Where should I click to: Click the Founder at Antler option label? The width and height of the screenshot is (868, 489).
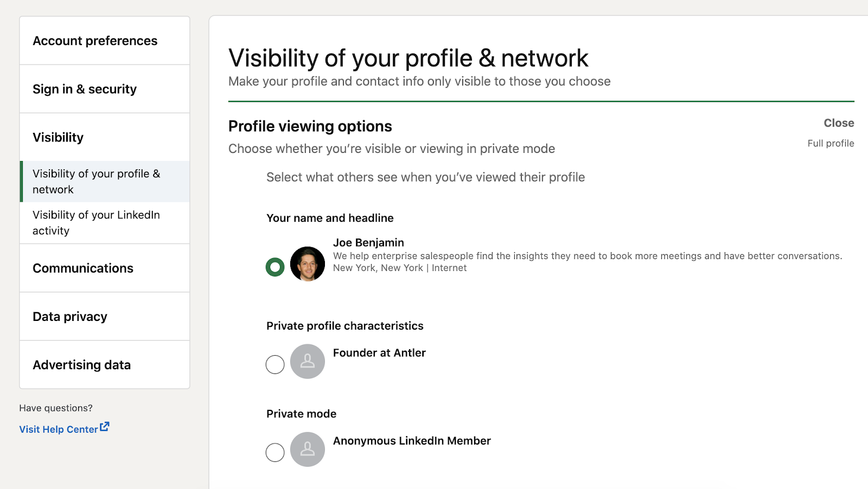[379, 353]
